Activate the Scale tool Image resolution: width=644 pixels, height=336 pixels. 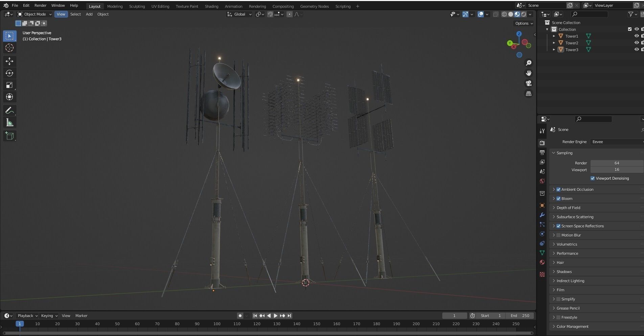(9, 85)
